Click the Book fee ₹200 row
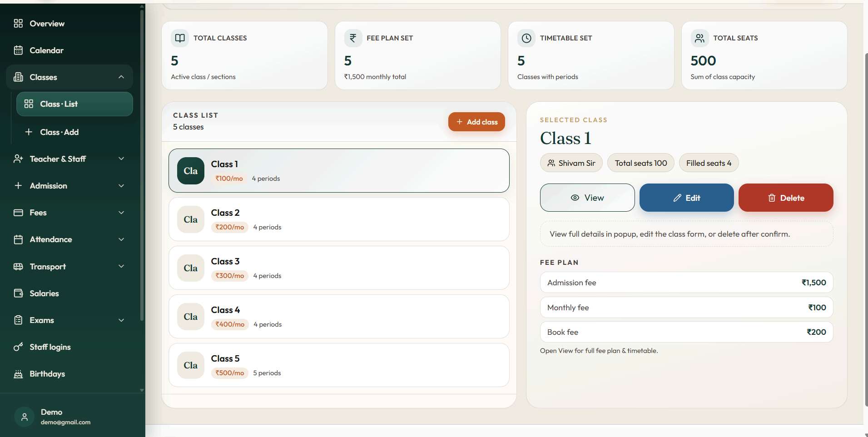 (x=686, y=332)
